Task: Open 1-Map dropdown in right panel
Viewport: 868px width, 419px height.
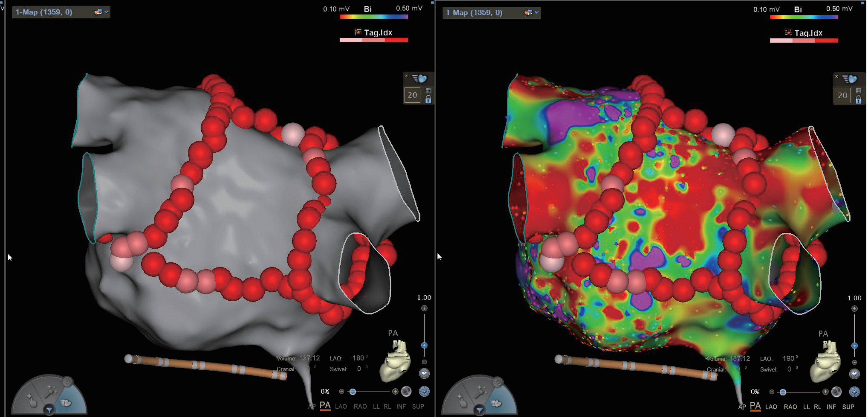Action: click(536, 12)
